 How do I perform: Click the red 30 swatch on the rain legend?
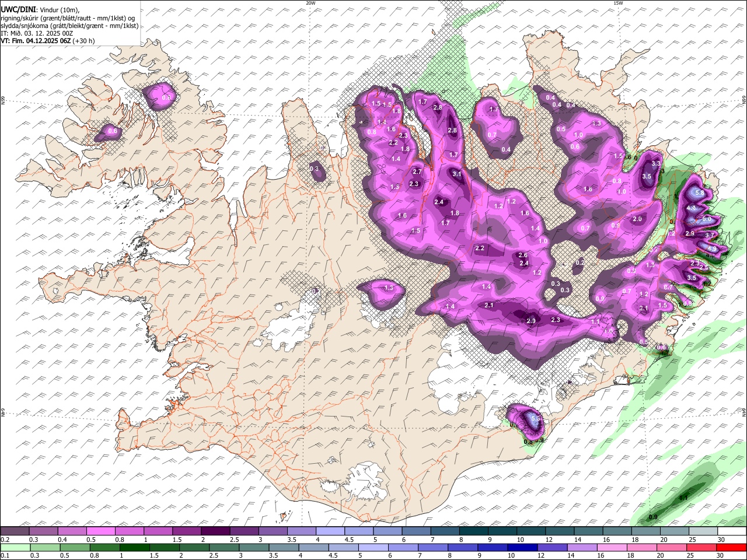[731, 547]
